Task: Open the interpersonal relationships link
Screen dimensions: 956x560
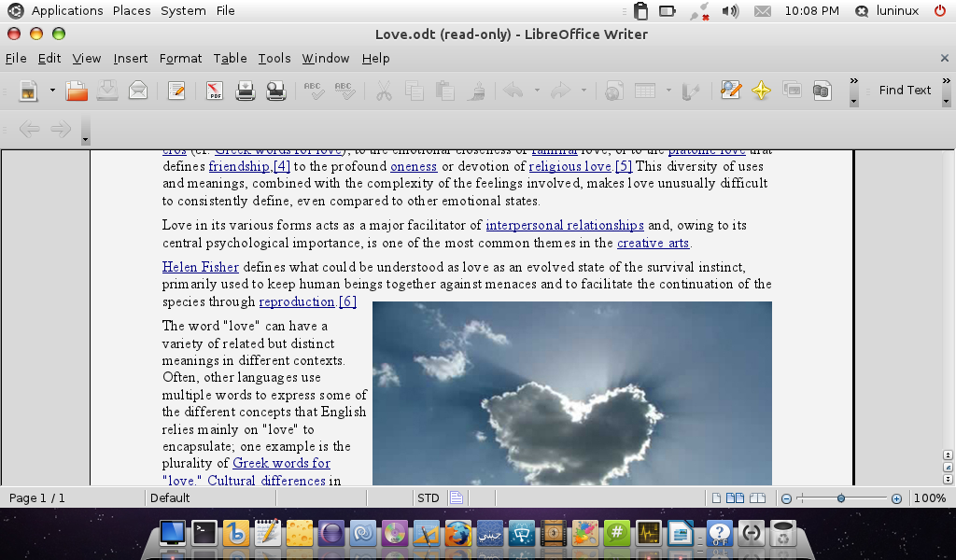Action: point(564,225)
